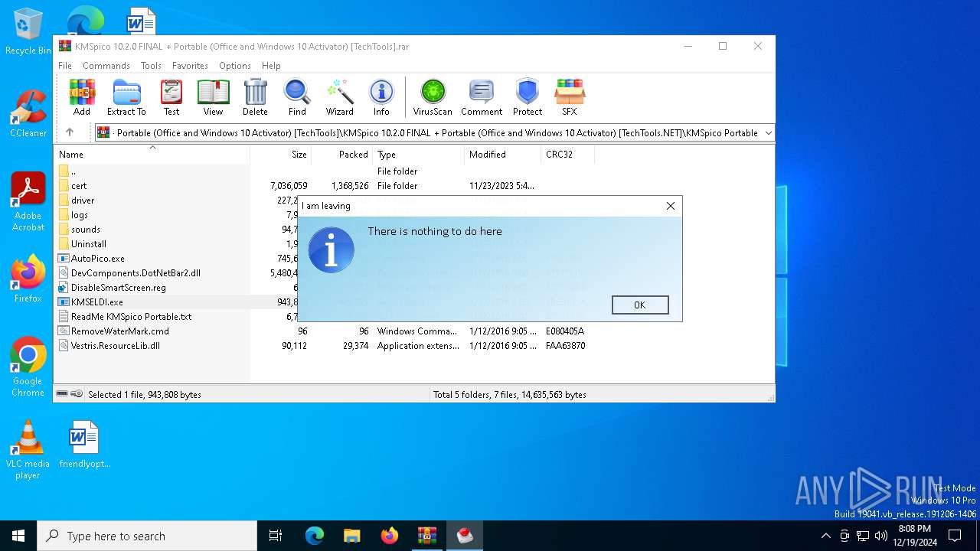980x551 pixels.
Task: Open the notification center icon
Action: coord(955,536)
